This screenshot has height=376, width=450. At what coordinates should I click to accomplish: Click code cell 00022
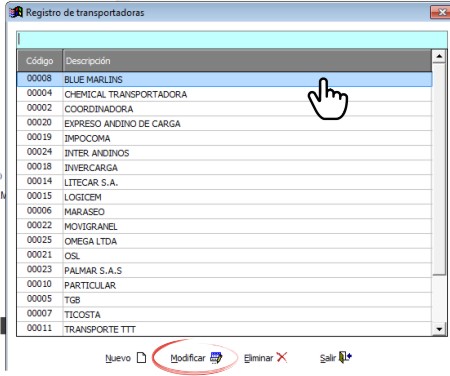tap(39, 225)
